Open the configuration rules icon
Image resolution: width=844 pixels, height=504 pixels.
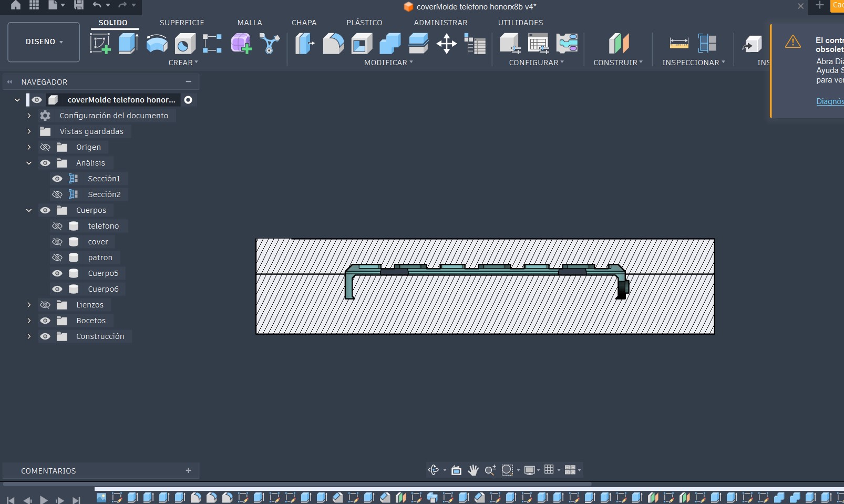pos(567,44)
